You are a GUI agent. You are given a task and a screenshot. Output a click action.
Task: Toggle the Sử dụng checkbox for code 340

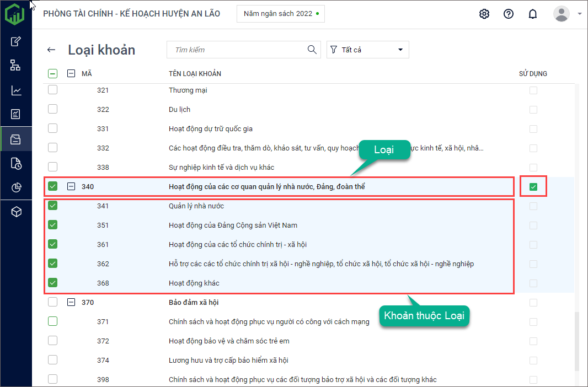coord(533,187)
